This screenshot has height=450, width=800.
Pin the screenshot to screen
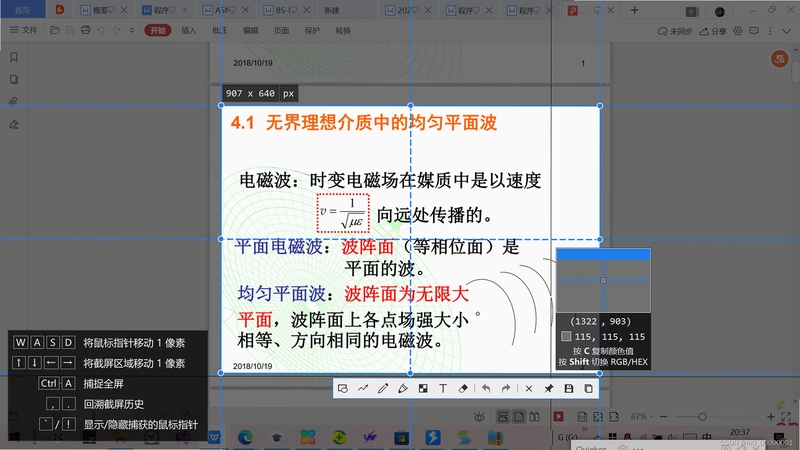pos(548,389)
